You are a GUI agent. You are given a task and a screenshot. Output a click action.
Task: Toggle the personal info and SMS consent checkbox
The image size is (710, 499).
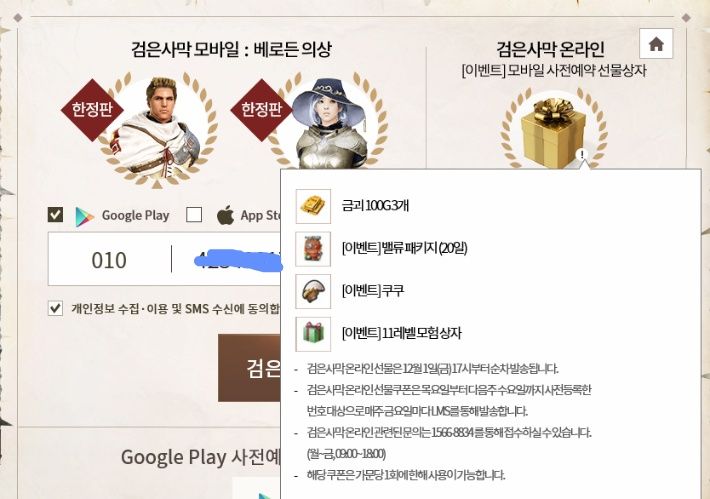coord(55,309)
